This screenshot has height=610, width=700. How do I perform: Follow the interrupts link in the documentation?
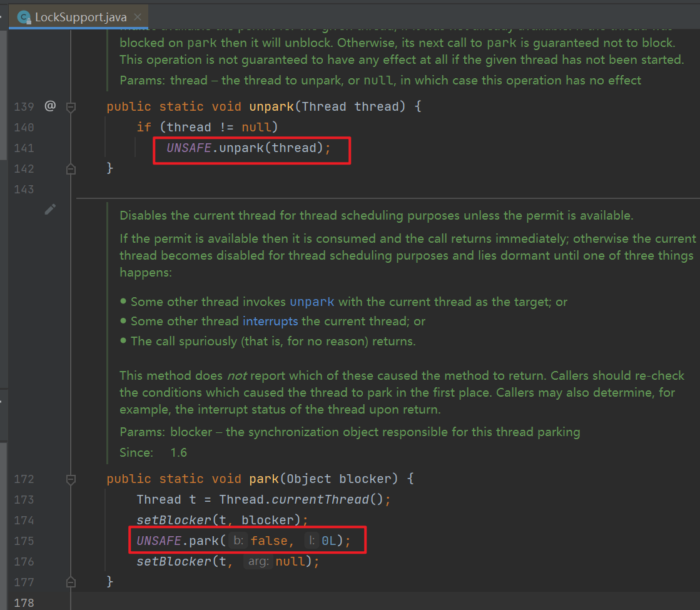(x=270, y=322)
